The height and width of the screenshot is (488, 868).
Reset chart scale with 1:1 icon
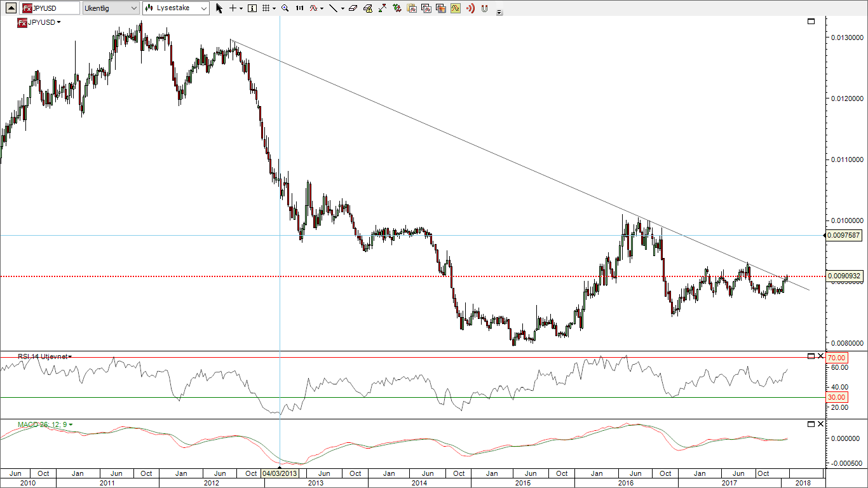coord(299,8)
